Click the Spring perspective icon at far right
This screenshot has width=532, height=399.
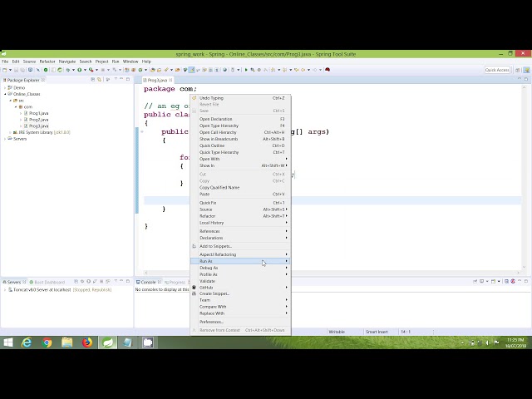pos(526,70)
